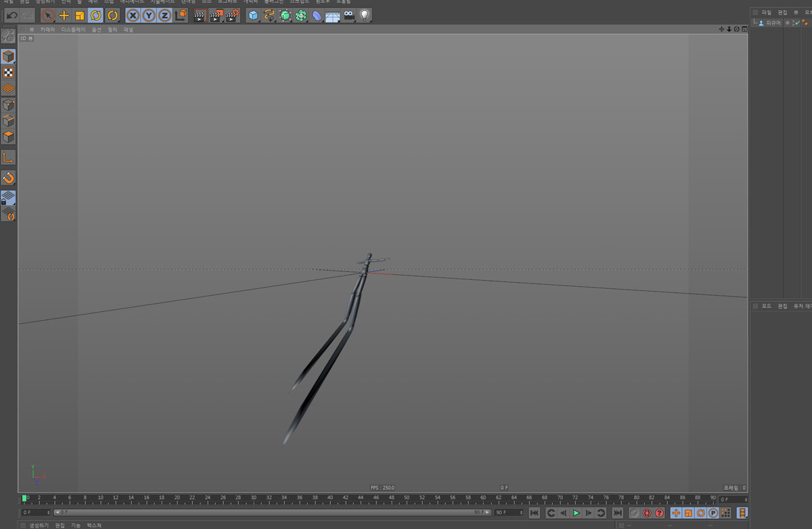Go to end of animation

coord(618,513)
